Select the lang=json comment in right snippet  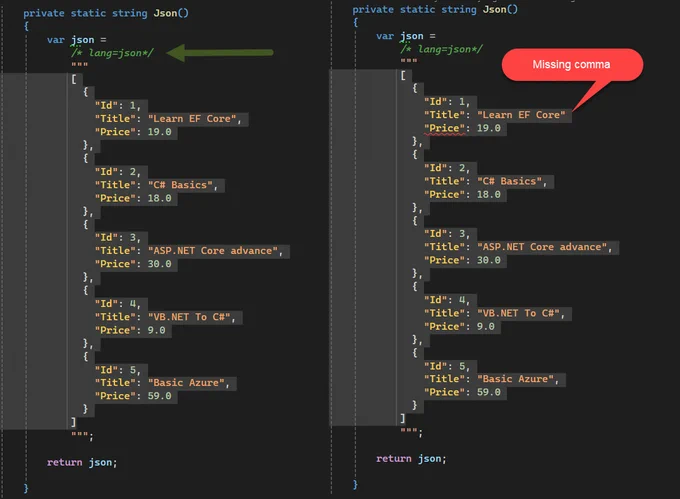441,49
